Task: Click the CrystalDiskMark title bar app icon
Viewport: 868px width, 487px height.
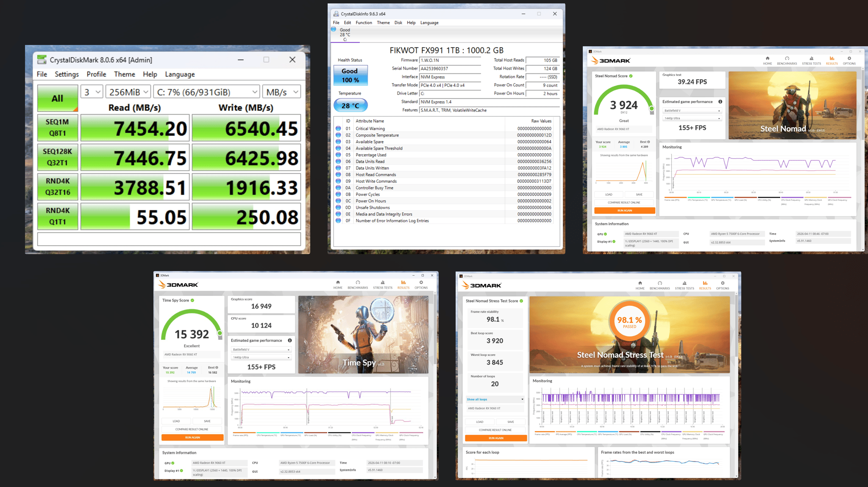Action: pyautogui.click(x=42, y=60)
